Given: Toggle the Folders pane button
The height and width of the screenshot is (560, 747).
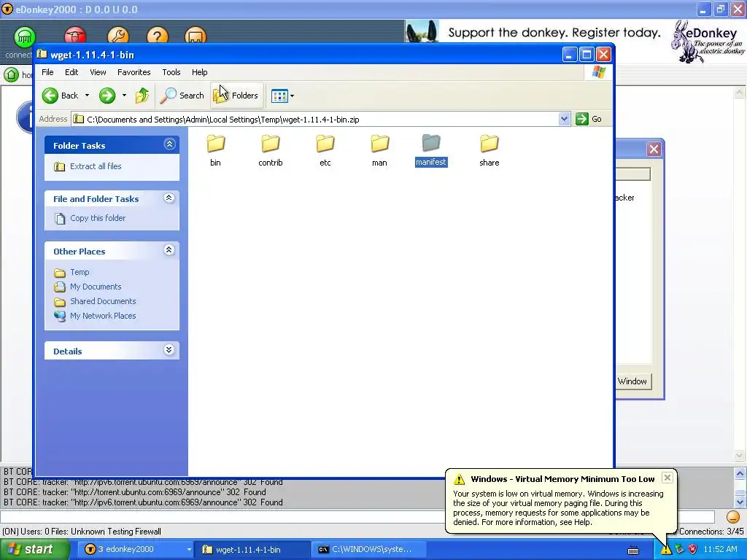Looking at the screenshot, I should coord(236,96).
